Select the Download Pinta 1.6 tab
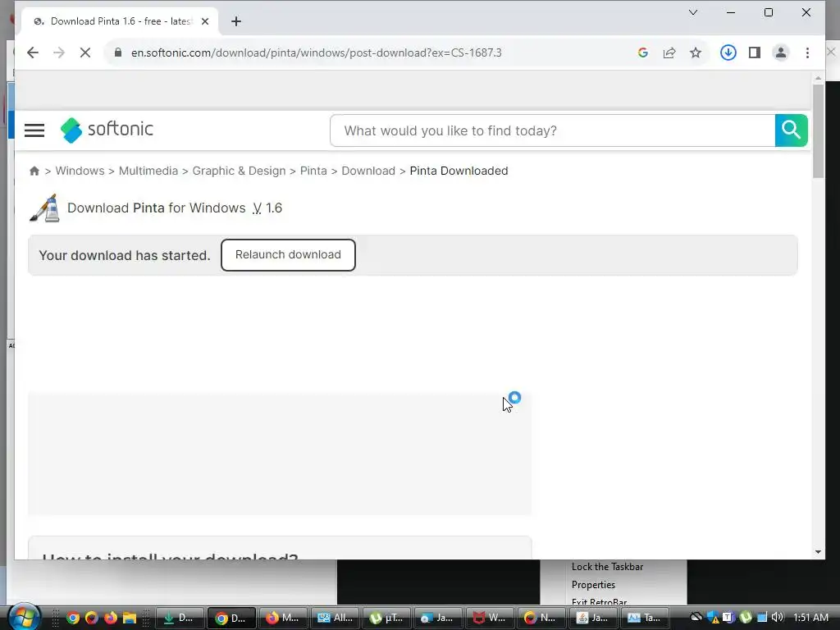840x630 pixels. 120,21
